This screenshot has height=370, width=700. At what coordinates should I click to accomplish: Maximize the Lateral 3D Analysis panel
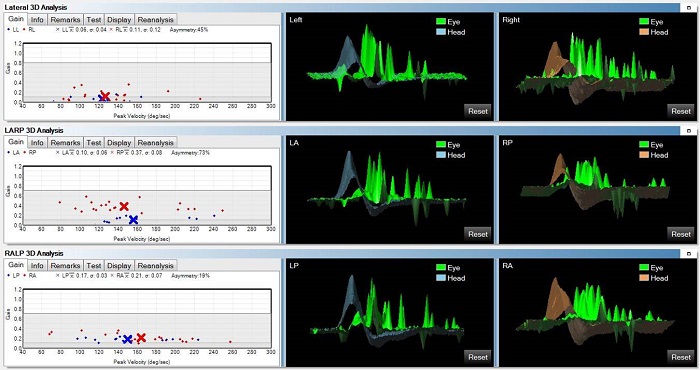tap(688, 8)
